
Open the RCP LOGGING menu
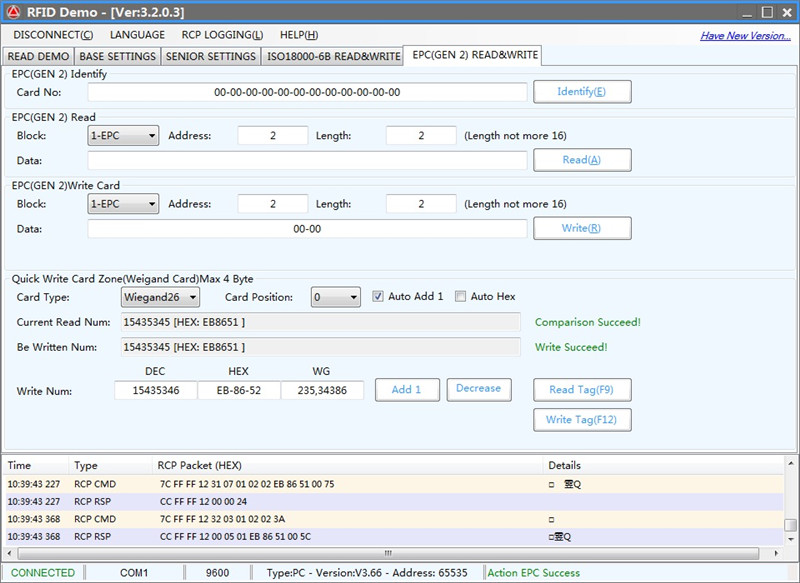(222, 35)
